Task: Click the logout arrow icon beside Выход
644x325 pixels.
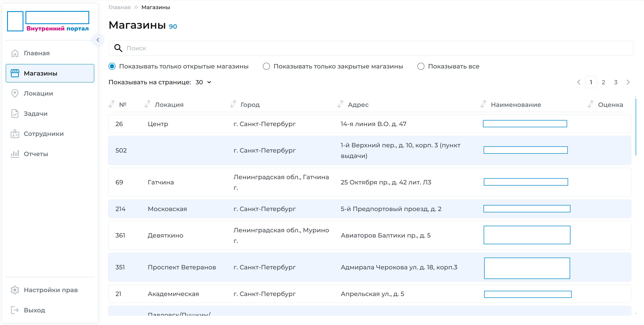Action: coord(15,310)
